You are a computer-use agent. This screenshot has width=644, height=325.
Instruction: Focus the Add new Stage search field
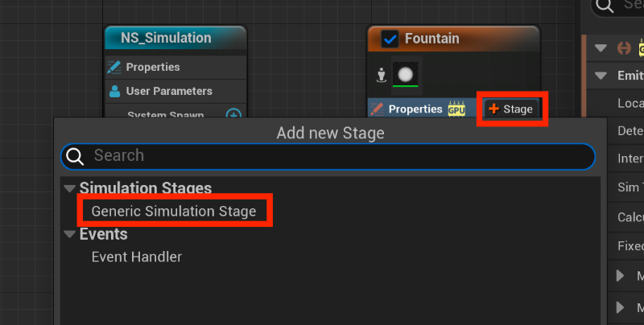pos(338,155)
